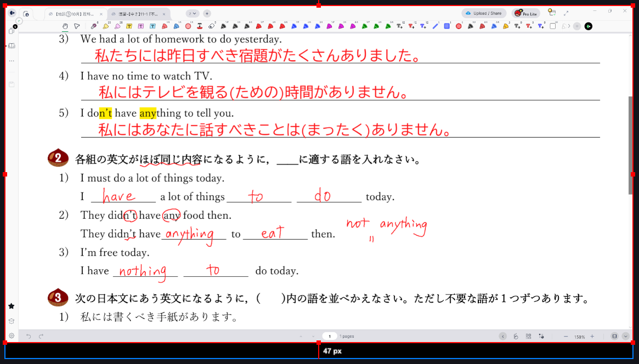The width and height of the screenshot is (639, 364).
Task: Click the undo arrow at bottom left
Action: tap(29, 336)
